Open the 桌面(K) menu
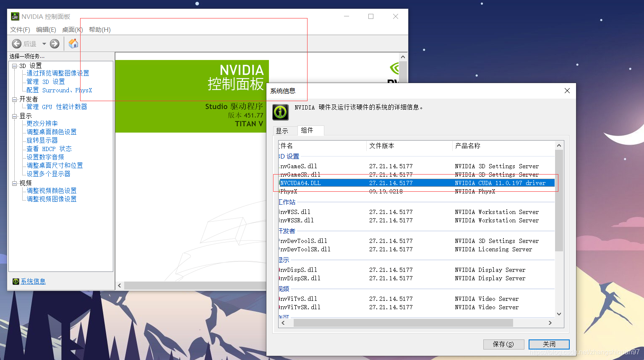This screenshot has height=360, width=644. [72, 29]
